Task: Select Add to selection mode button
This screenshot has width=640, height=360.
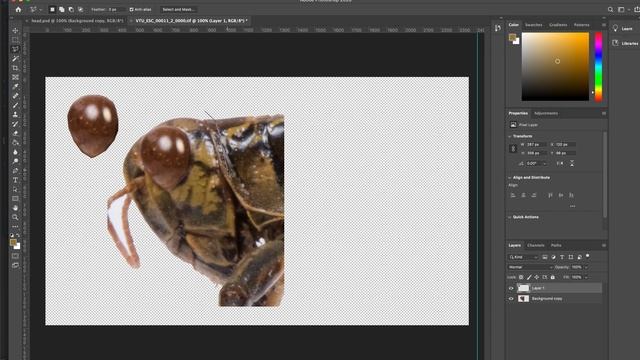Action: 62,9
